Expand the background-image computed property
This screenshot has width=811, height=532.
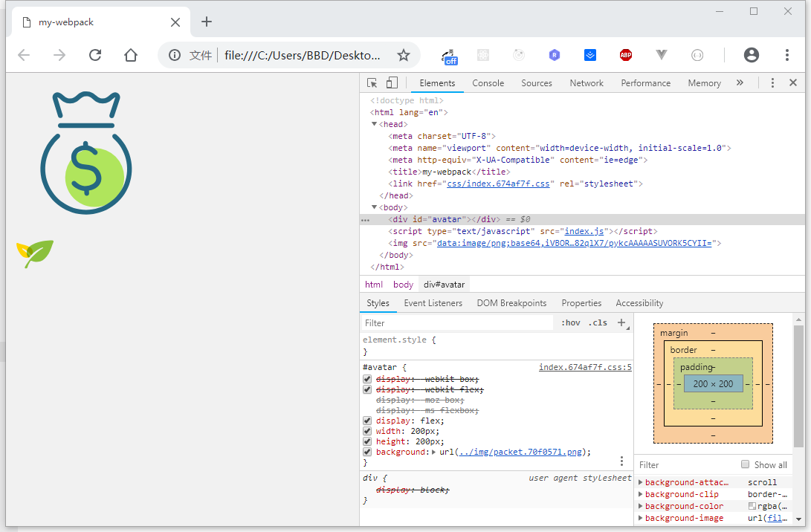coord(640,518)
